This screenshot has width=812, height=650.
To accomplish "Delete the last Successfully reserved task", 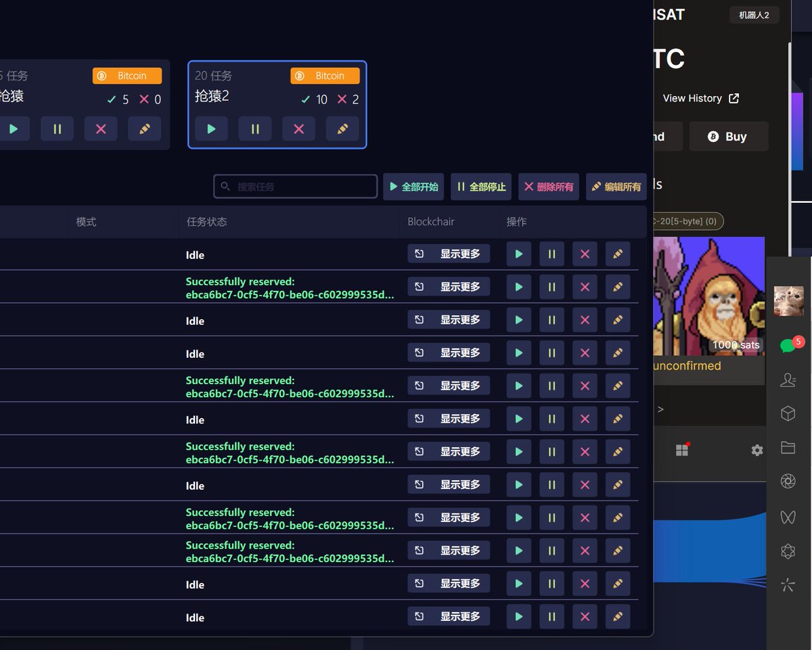I will tap(585, 551).
